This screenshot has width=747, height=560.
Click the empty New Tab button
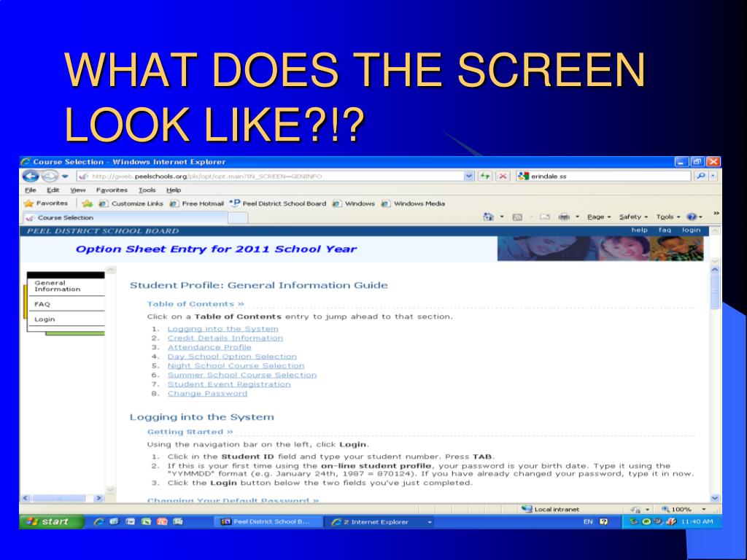click(x=238, y=218)
